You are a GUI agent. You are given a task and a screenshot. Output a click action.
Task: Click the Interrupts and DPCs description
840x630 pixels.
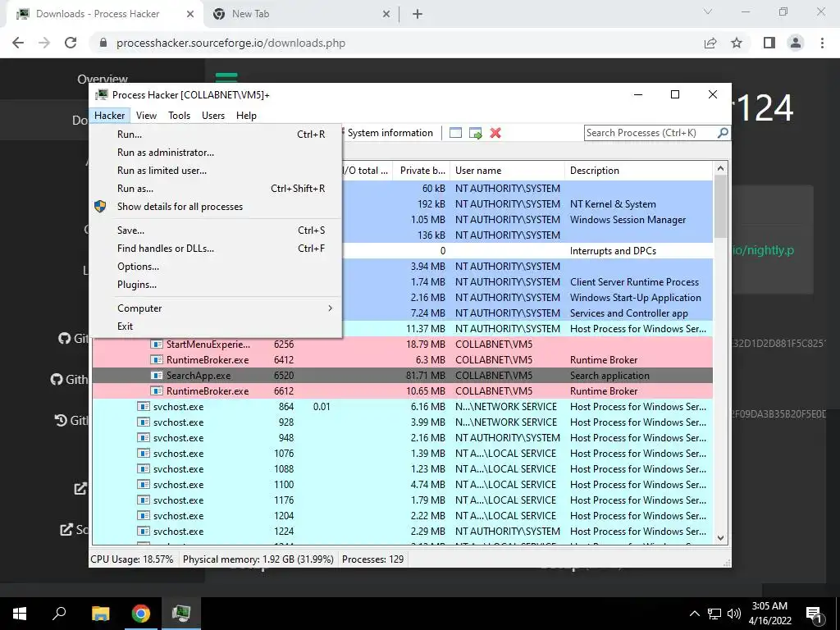[x=613, y=251]
